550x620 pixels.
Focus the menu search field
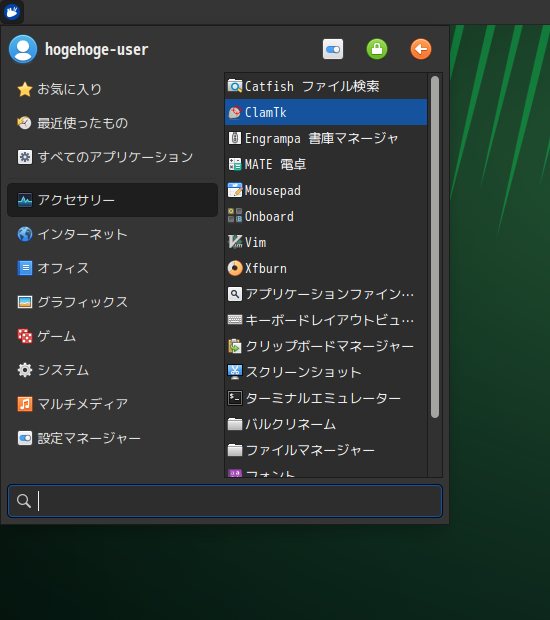(225, 501)
